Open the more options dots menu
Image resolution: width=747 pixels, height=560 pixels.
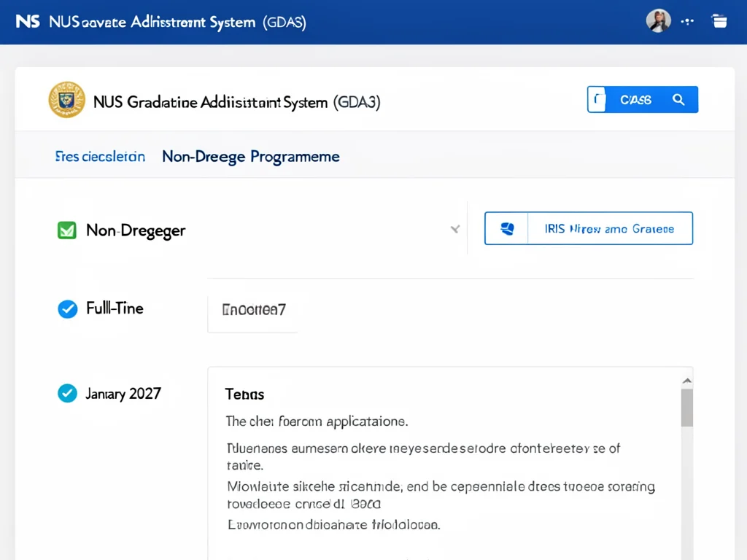pyautogui.click(x=687, y=21)
